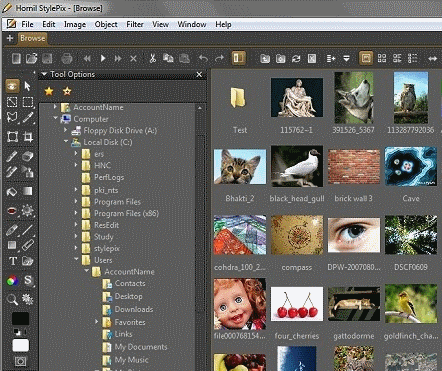The image size is (442, 371).
Task: Click the play slideshow button
Action: point(103,59)
